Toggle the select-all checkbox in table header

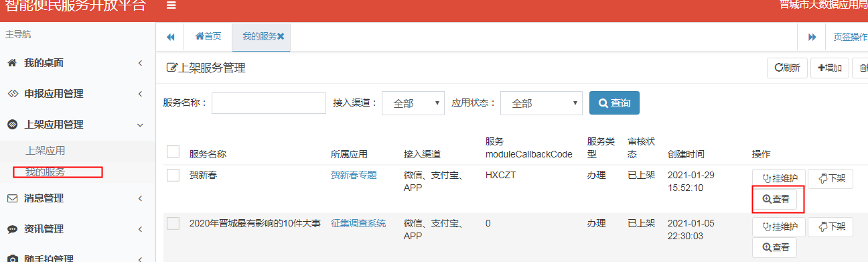point(173,152)
